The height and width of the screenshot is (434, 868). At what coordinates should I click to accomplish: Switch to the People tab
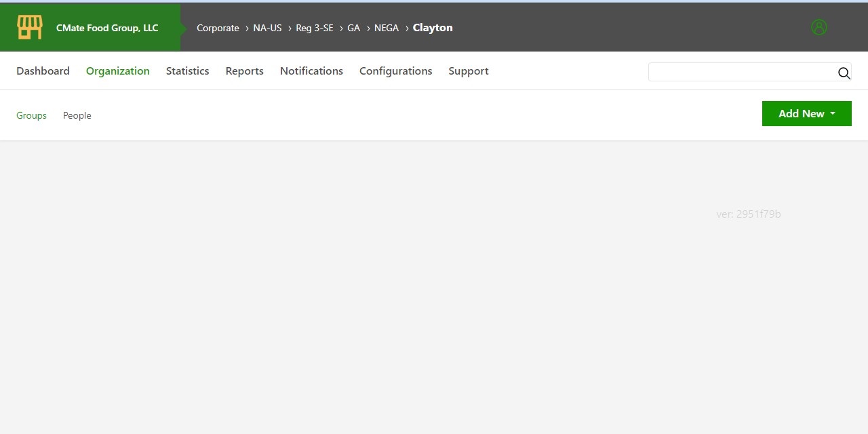[77, 115]
